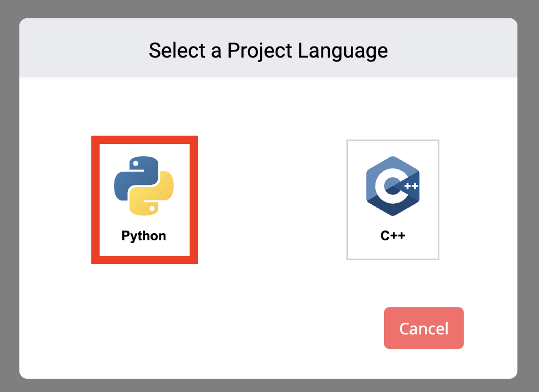Image resolution: width=539 pixels, height=392 pixels.
Task: Click the Python text label
Action: click(x=143, y=236)
